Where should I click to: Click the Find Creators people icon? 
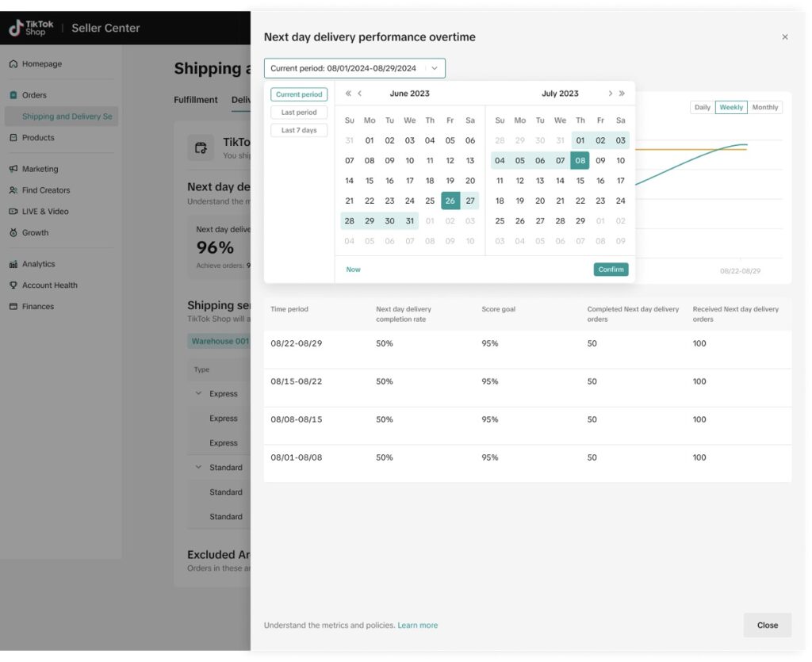(13, 190)
